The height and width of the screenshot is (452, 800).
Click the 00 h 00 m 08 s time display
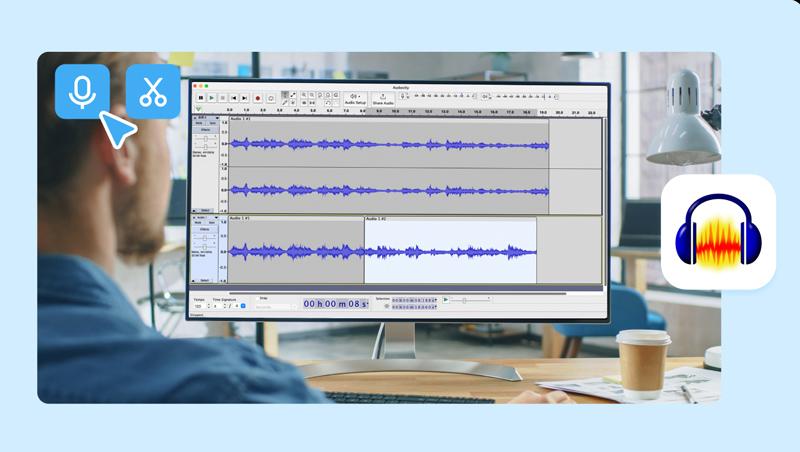[x=336, y=304]
